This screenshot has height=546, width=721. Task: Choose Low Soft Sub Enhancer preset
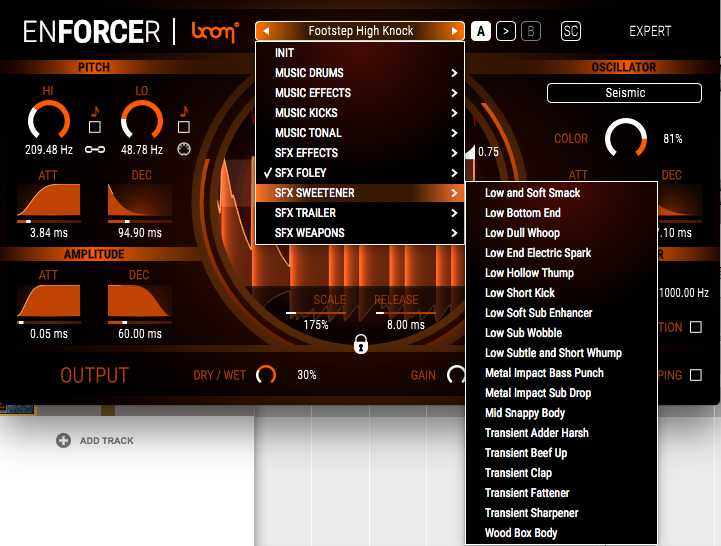(561, 313)
